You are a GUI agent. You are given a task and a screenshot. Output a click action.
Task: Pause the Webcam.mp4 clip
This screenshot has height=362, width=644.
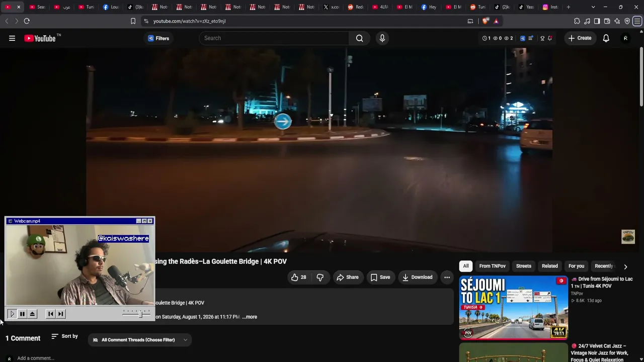[22, 314]
